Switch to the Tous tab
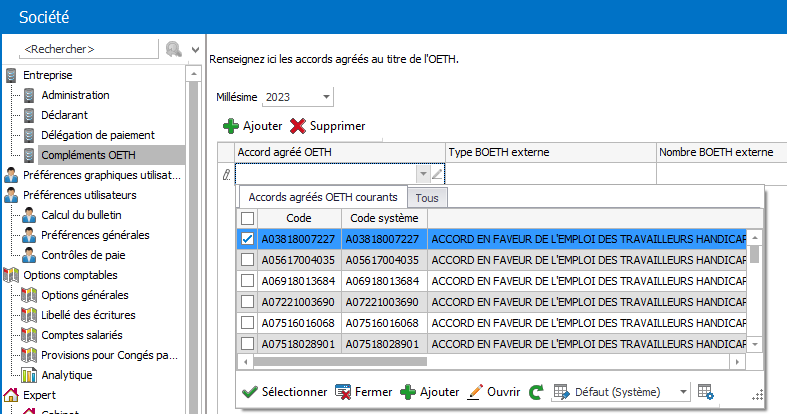The width and height of the screenshot is (787, 414). [x=427, y=198]
